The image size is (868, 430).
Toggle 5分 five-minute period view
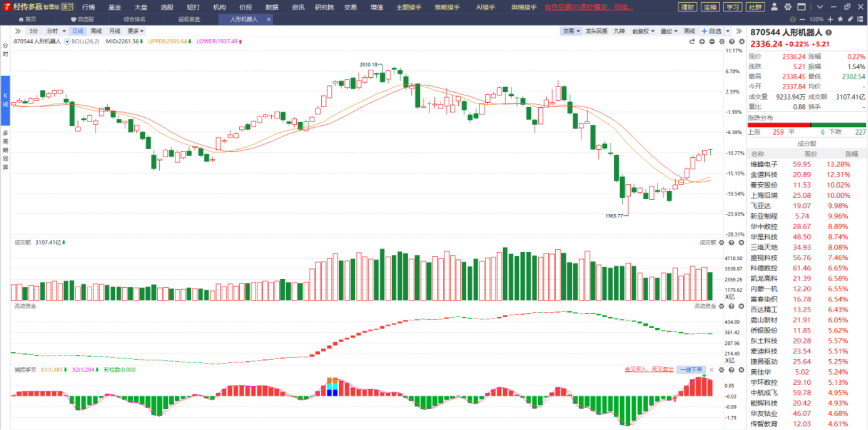[34, 31]
